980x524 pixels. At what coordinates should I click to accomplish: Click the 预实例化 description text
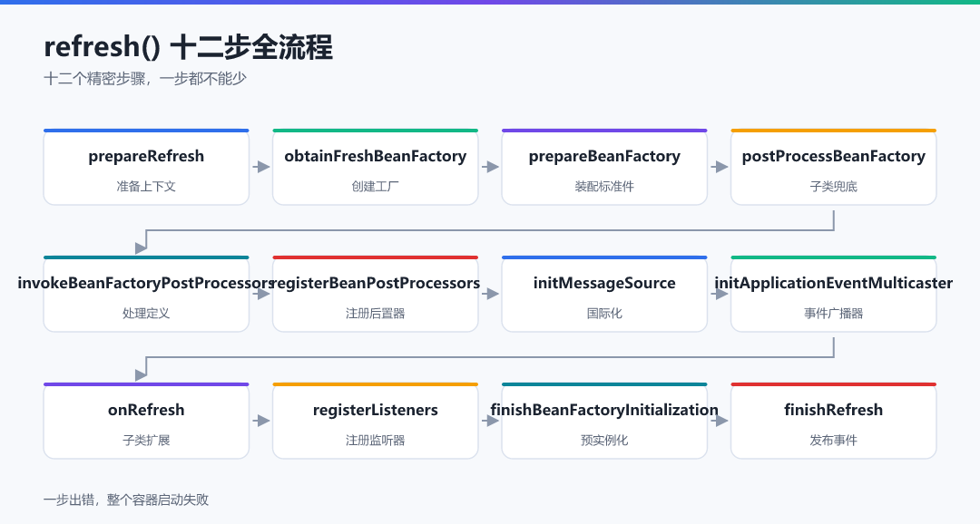604,440
